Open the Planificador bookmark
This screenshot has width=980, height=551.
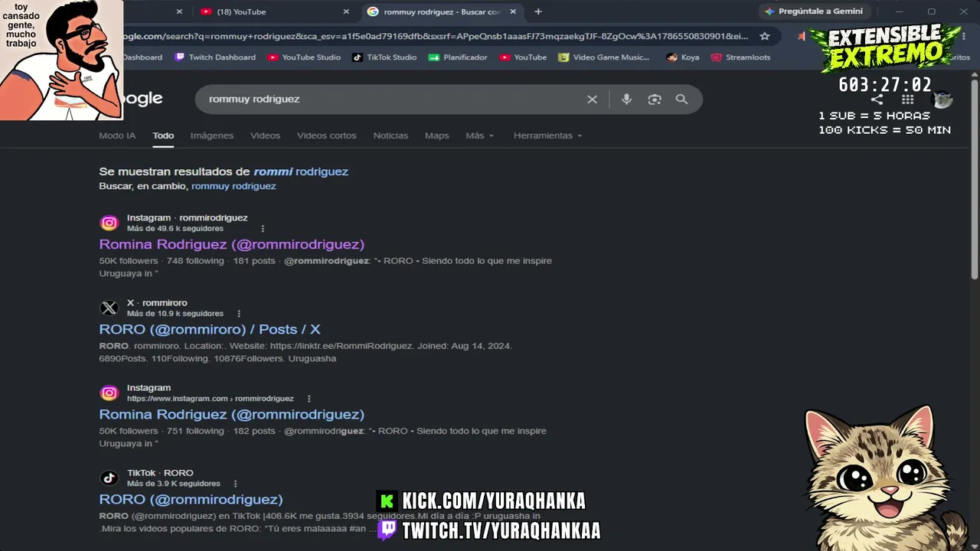458,57
